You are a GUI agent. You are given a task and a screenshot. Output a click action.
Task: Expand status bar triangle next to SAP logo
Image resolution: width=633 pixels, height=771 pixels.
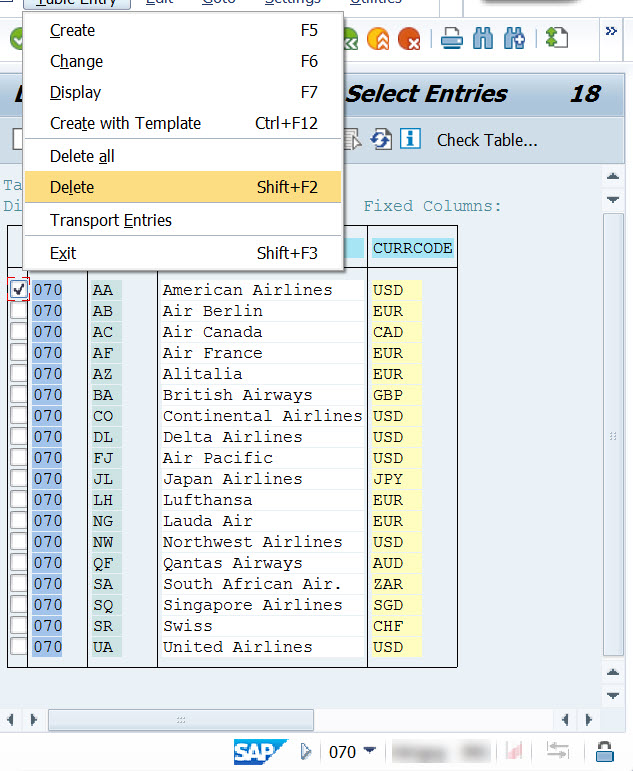coord(306,751)
